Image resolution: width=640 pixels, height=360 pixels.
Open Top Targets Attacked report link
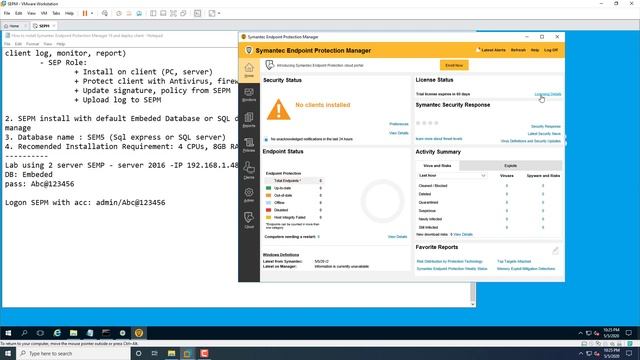click(514, 261)
